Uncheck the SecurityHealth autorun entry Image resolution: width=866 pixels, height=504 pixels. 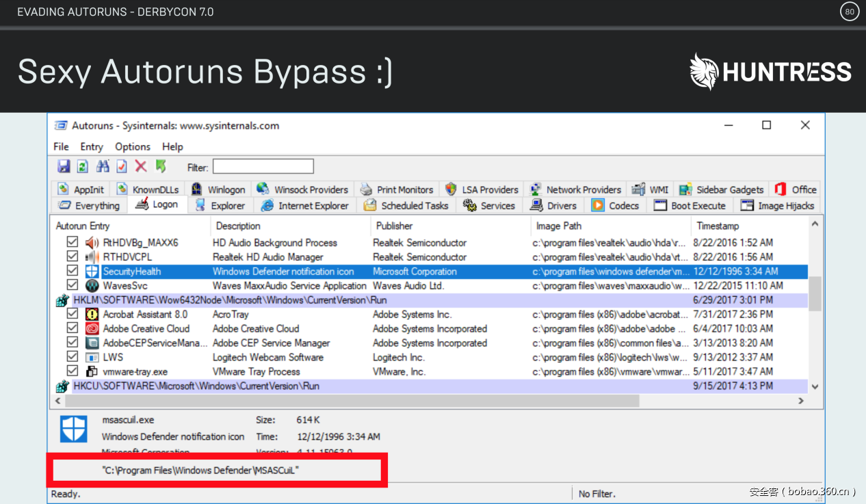[73, 271]
